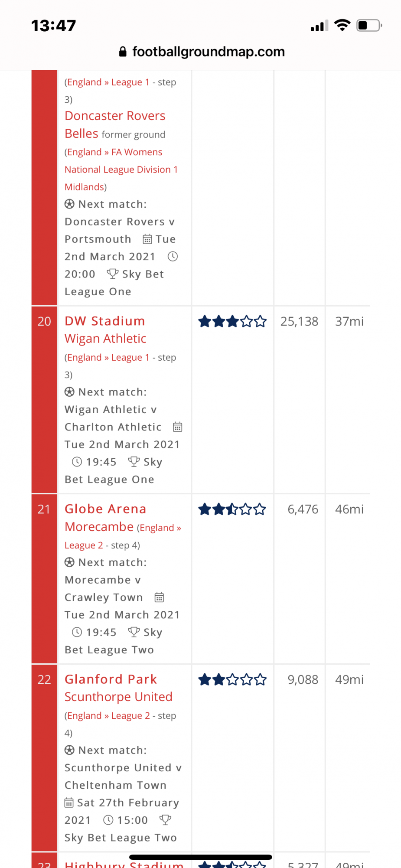Click the football icon in DW Stadium entry

[x=69, y=392]
